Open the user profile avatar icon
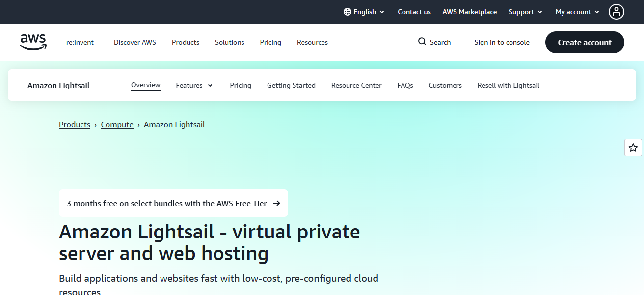Screen dimensions: 644x295 coord(616,12)
